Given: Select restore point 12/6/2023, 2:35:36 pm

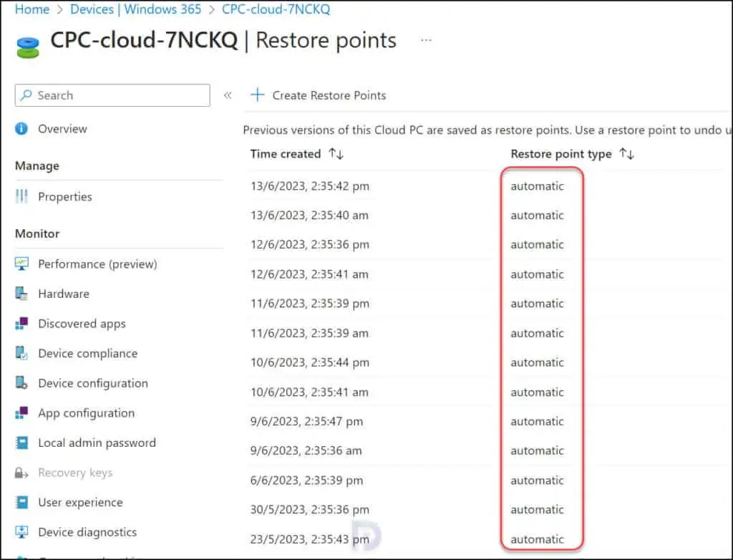Looking at the screenshot, I should point(309,244).
